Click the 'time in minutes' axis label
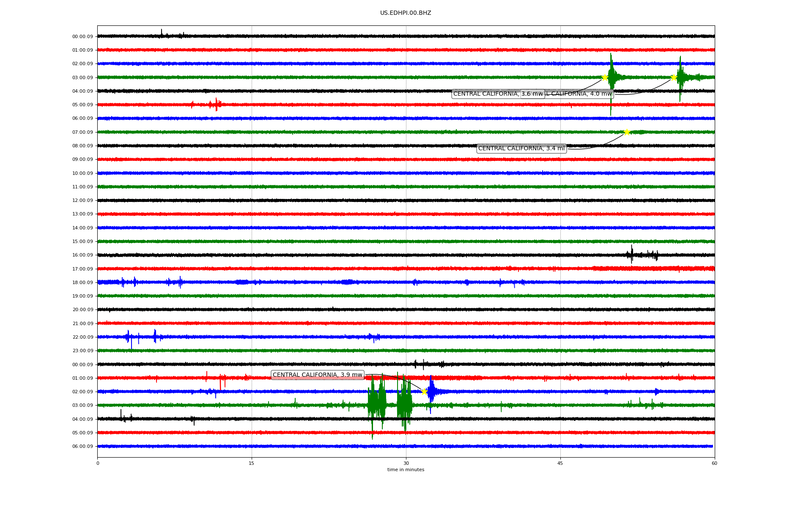 point(406,470)
